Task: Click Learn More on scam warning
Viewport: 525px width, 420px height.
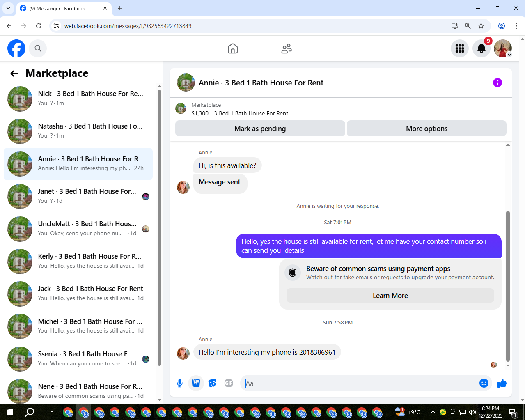Action: tap(390, 296)
